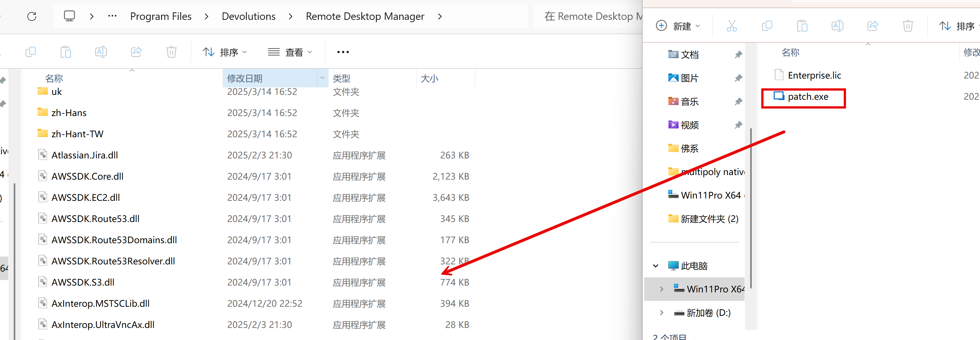Select the patch.exe file
Viewport: 980px width, 340px height.
tap(808, 96)
